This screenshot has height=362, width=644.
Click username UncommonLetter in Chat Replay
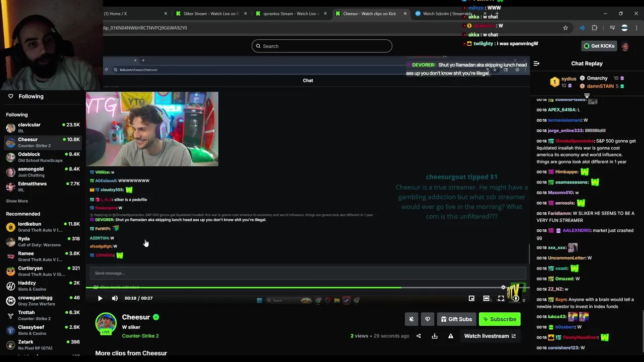click(x=567, y=258)
